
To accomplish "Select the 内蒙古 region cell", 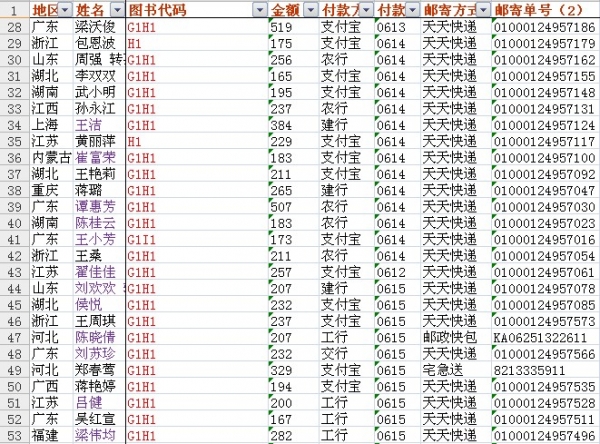I will click(x=51, y=157).
